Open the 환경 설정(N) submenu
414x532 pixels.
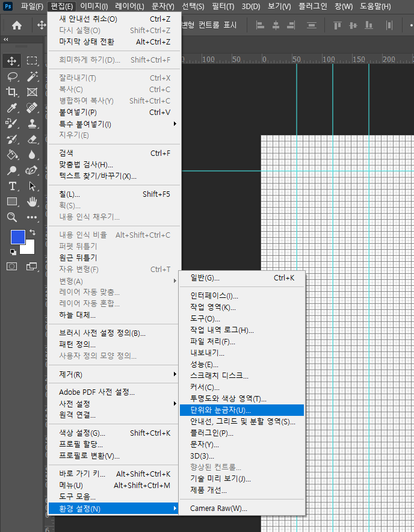pos(114,509)
